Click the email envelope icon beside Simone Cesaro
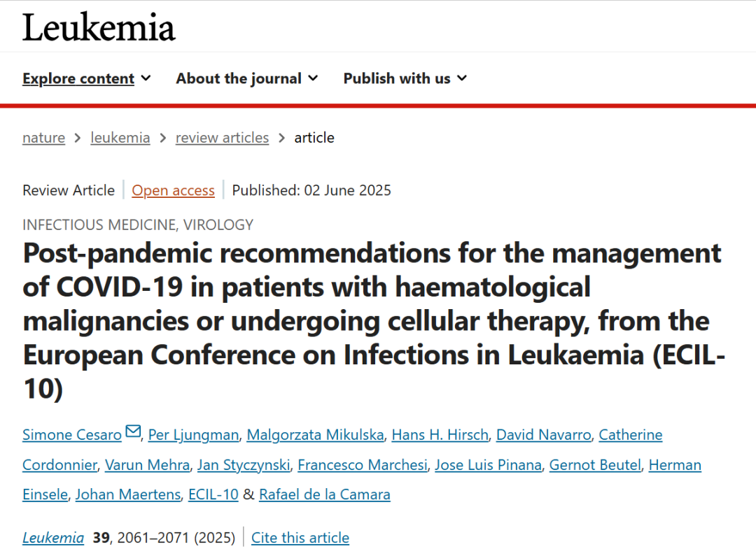Viewport: 756px width, 556px height. [133, 431]
